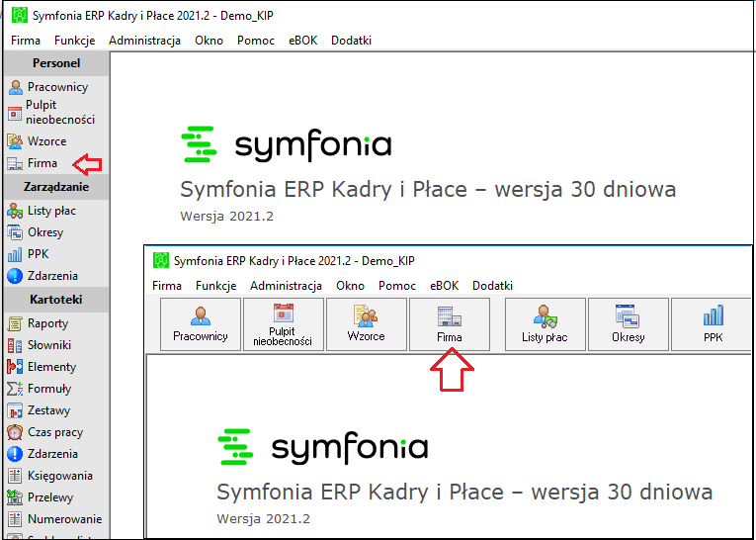Collapse the Personel section header

coord(56,63)
